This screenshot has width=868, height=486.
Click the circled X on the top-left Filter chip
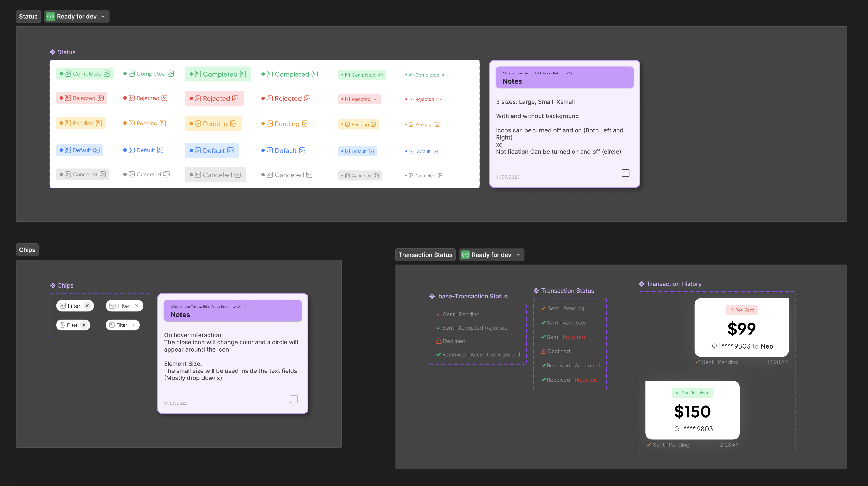[x=87, y=306]
